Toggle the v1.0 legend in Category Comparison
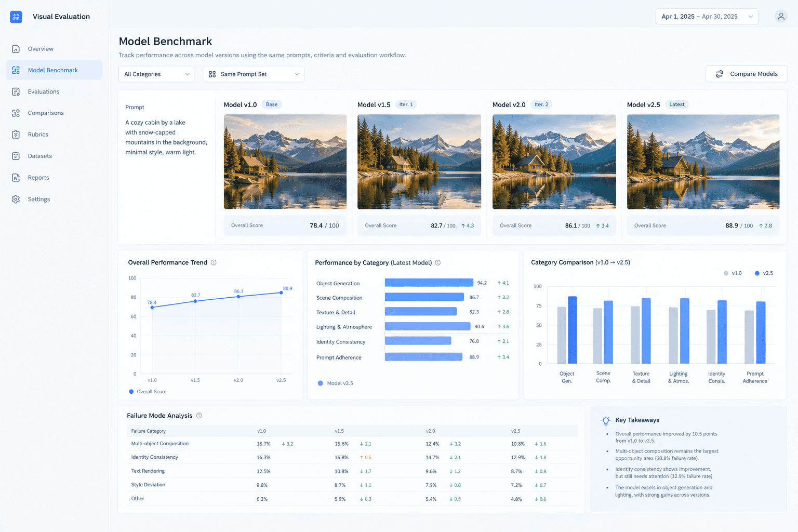The image size is (798, 532). (x=733, y=273)
